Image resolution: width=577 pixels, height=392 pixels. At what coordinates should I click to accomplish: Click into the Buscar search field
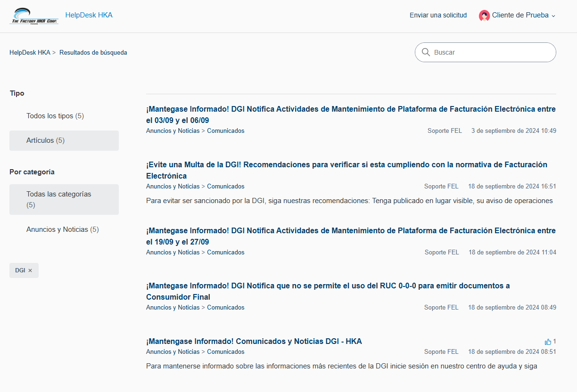tap(490, 52)
